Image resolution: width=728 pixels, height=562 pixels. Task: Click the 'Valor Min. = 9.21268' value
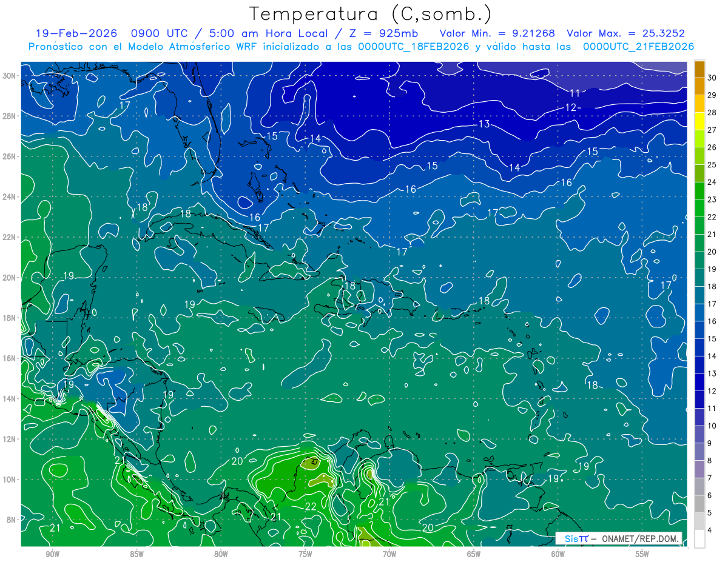(497, 33)
